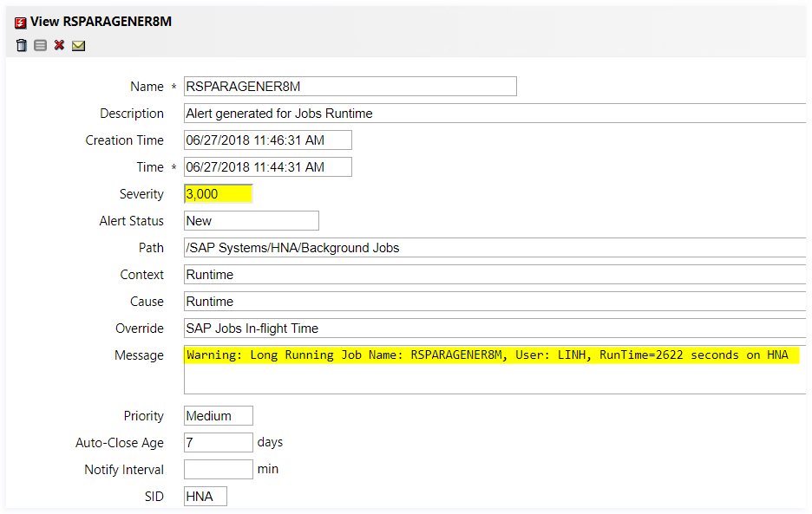Click the Notify Interval label
The image size is (812, 514).
pos(124,470)
